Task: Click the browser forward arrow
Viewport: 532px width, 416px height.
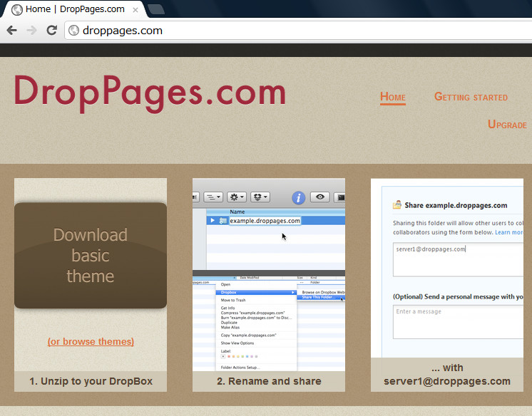Action: (31, 31)
